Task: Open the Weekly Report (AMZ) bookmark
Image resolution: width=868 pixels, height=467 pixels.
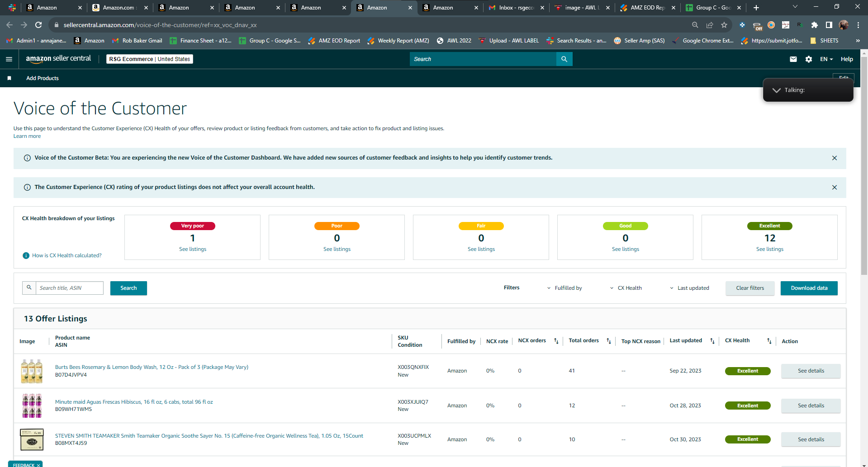Action: point(398,41)
